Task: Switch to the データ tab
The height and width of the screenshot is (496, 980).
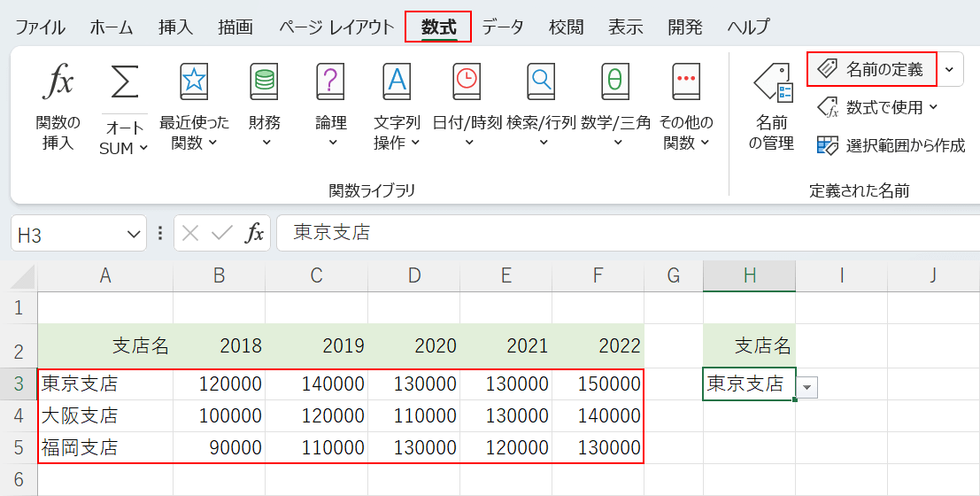Action: pyautogui.click(x=502, y=27)
